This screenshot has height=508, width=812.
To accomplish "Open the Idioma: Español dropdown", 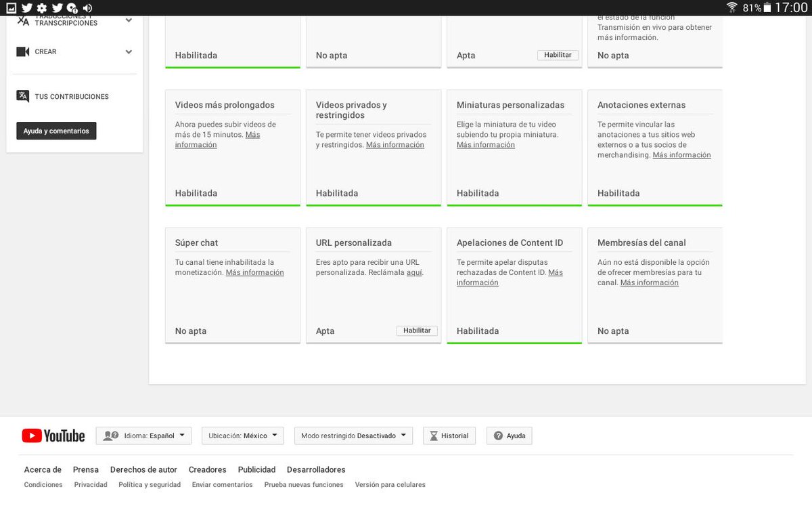I will point(144,436).
